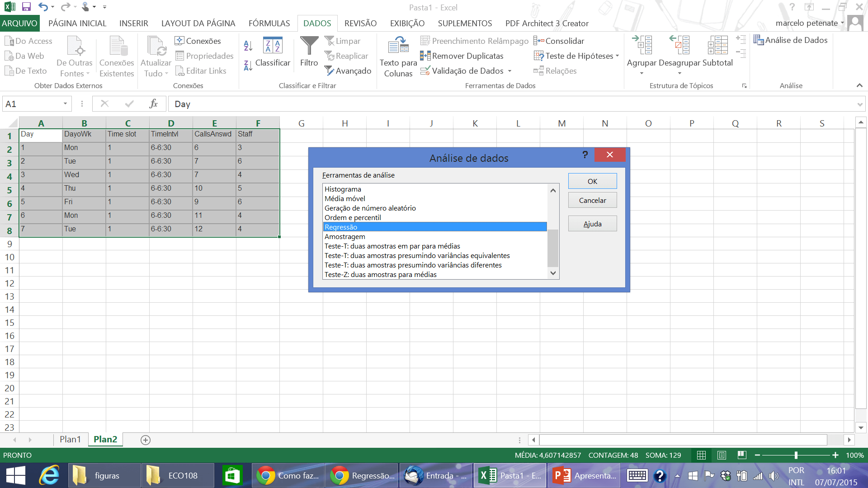Open the Name Box dropdown
Screen dimensions: 868x488
66,104
